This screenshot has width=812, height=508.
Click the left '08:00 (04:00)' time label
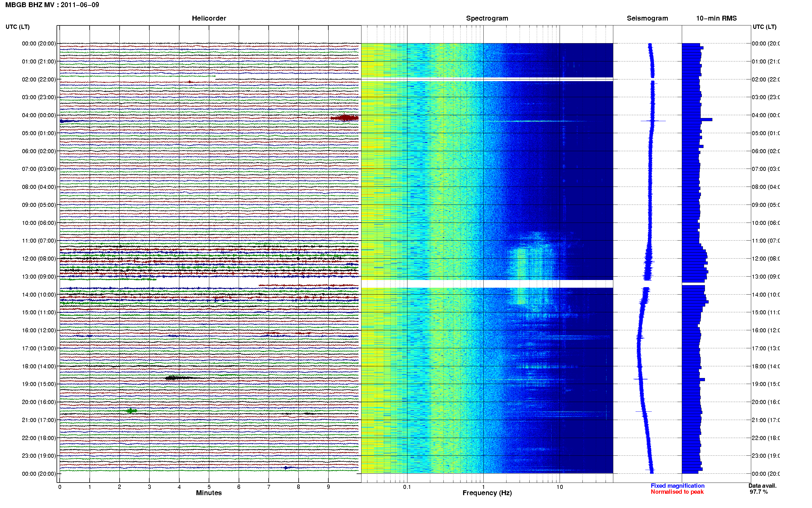39,187
